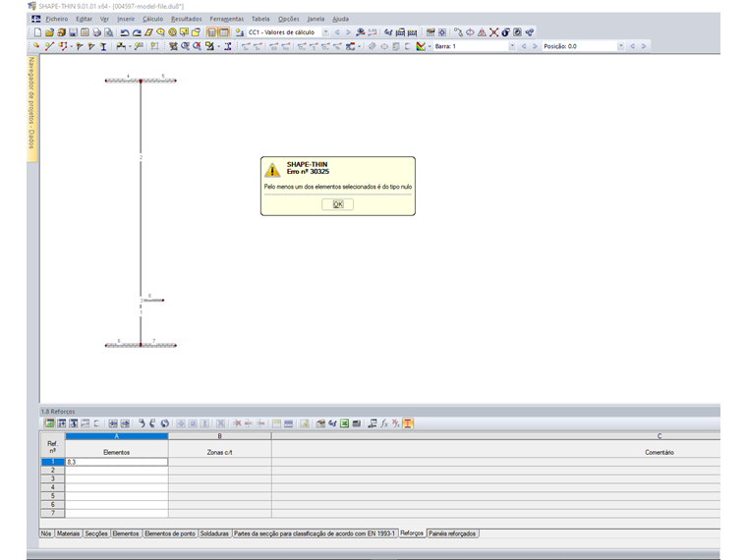747x560 pixels.
Task: Open the Opções menu
Action: coord(288,19)
